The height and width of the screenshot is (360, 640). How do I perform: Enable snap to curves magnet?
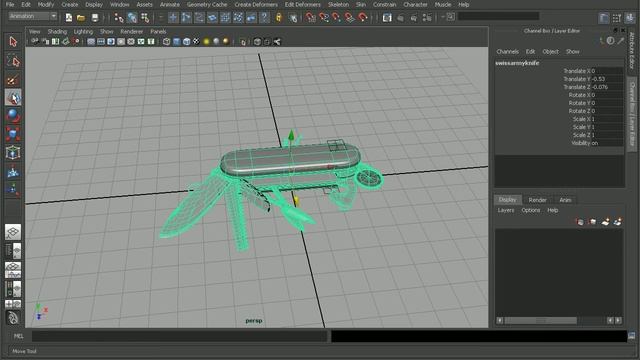pos(324,18)
